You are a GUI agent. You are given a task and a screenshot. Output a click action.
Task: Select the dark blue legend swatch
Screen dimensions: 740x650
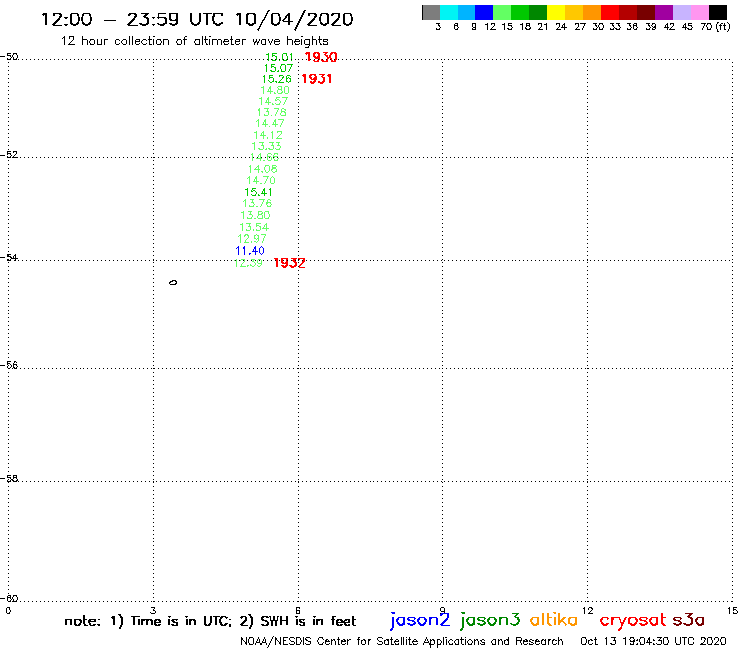click(484, 12)
